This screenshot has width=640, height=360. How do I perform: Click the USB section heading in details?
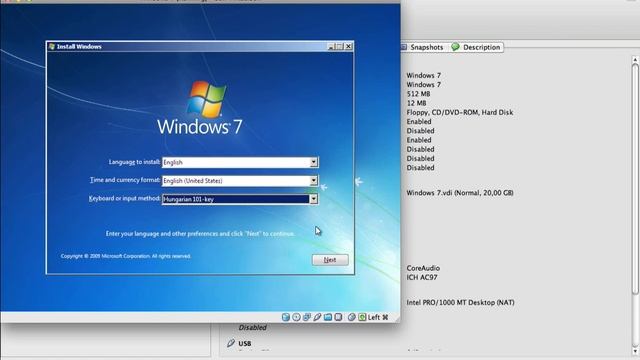245,344
